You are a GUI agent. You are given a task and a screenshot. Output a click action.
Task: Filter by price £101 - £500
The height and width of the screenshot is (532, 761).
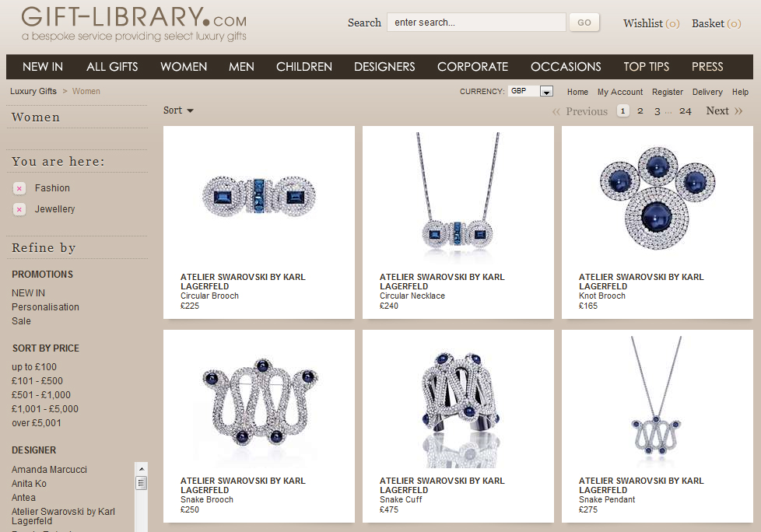37,381
